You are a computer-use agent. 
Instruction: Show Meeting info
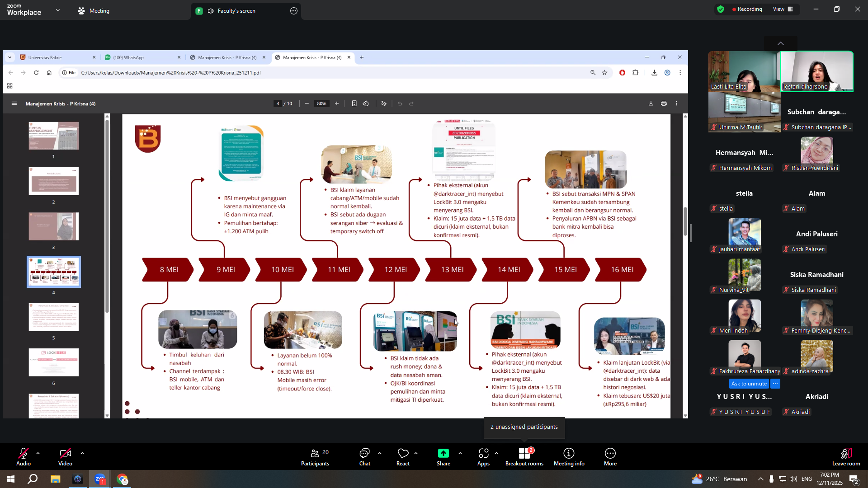(569, 456)
